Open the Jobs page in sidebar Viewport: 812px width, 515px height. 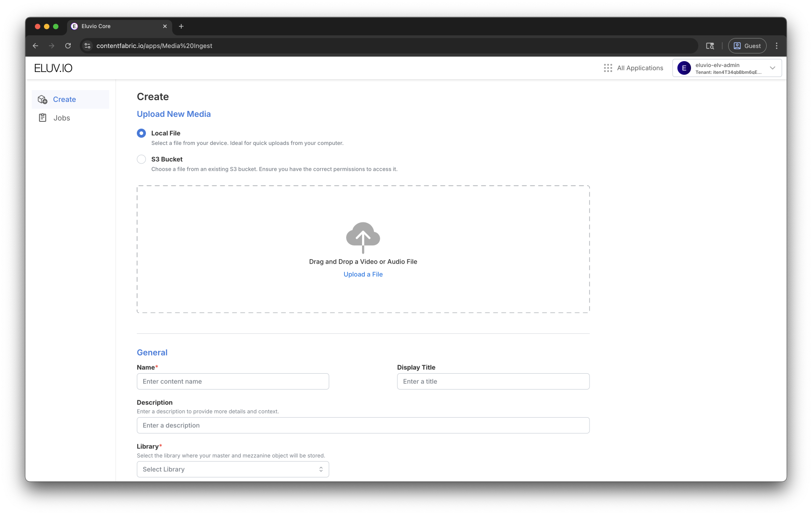62,118
